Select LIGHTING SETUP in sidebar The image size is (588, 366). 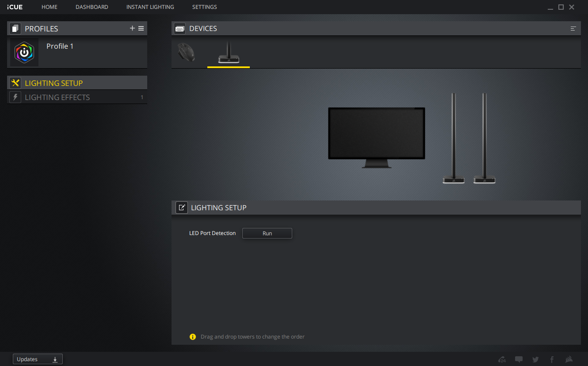[77, 83]
